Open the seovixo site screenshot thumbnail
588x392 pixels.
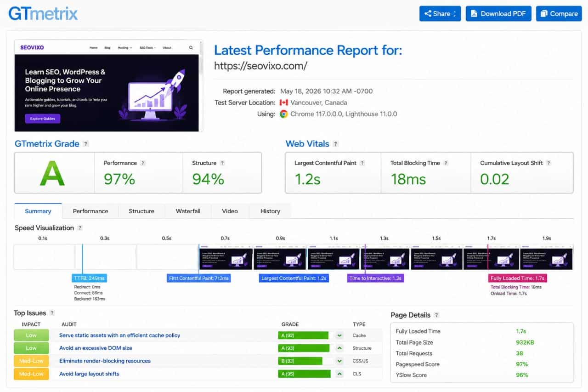coord(109,86)
